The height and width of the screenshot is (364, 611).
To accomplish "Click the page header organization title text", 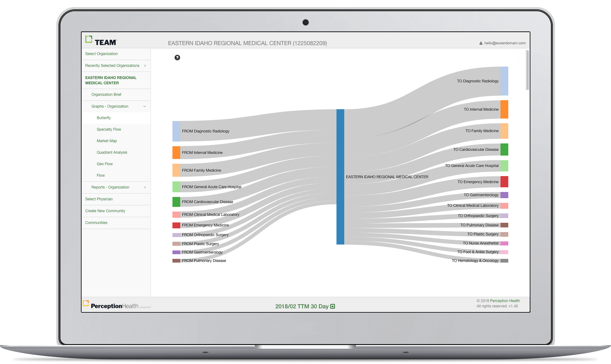I will coord(247,43).
